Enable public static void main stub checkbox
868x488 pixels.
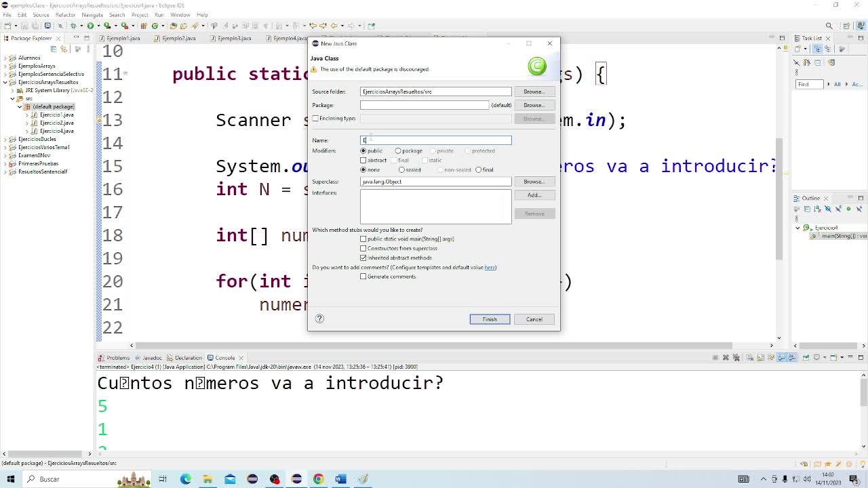[363, 239]
